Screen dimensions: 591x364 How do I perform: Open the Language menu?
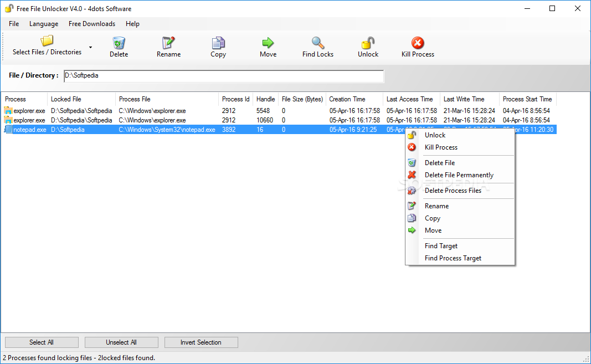click(x=44, y=24)
